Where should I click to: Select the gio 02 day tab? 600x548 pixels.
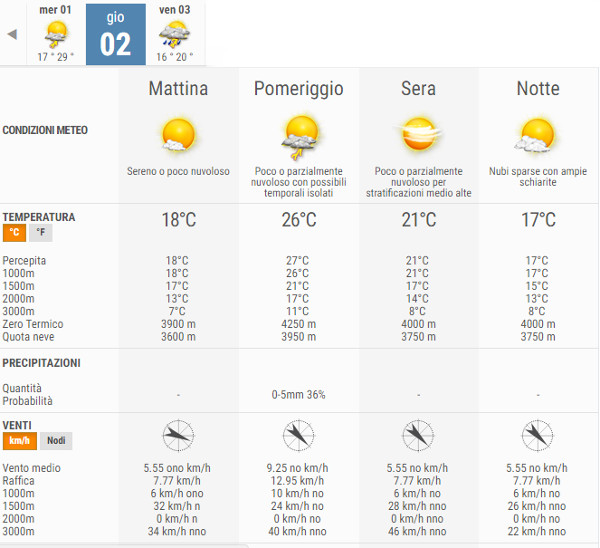click(x=116, y=34)
